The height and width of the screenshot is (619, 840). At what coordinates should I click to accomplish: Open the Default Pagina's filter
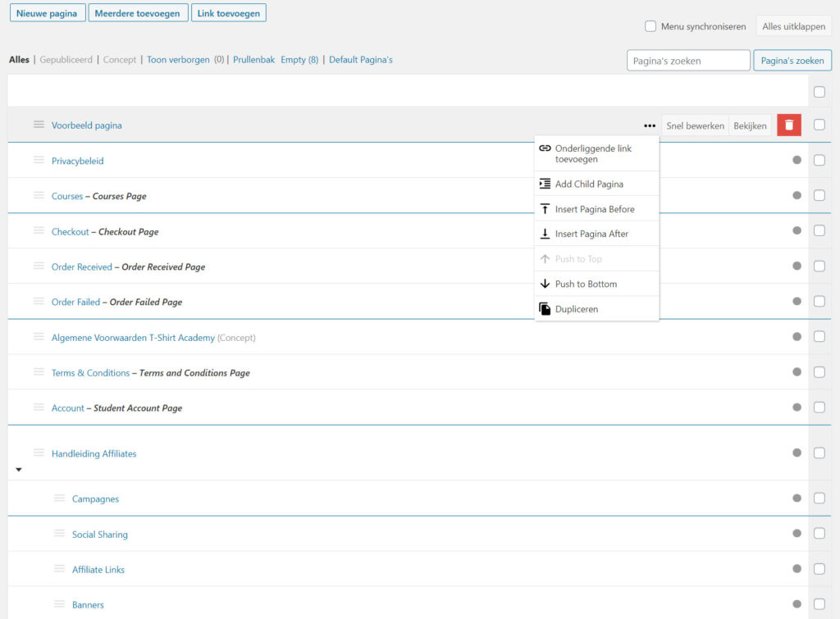pos(361,59)
